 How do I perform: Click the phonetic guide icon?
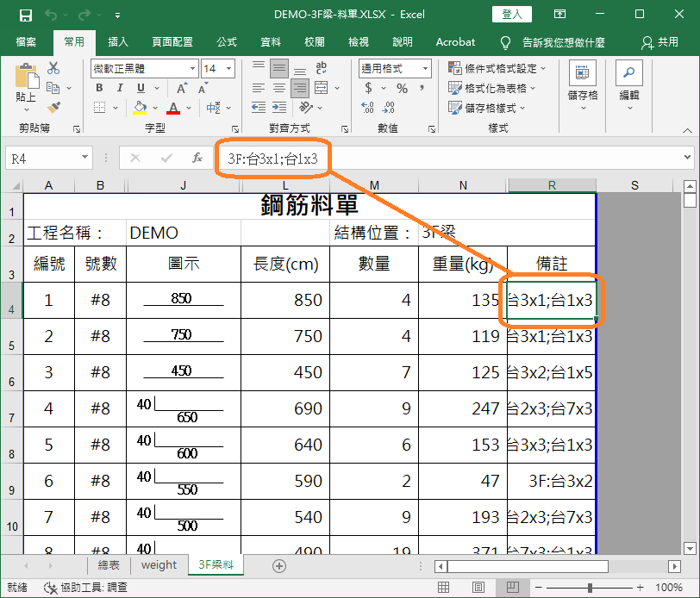click(214, 108)
